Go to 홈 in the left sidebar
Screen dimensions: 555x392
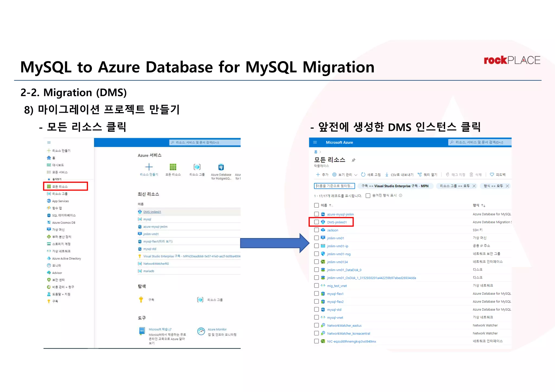click(x=51, y=158)
